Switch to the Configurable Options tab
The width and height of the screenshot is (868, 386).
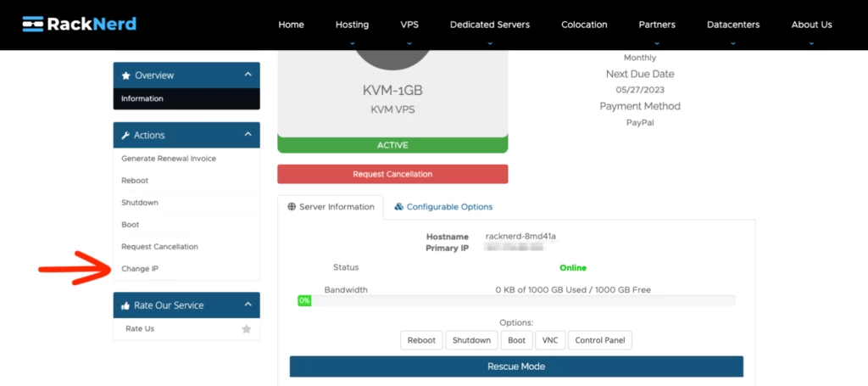click(x=448, y=207)
